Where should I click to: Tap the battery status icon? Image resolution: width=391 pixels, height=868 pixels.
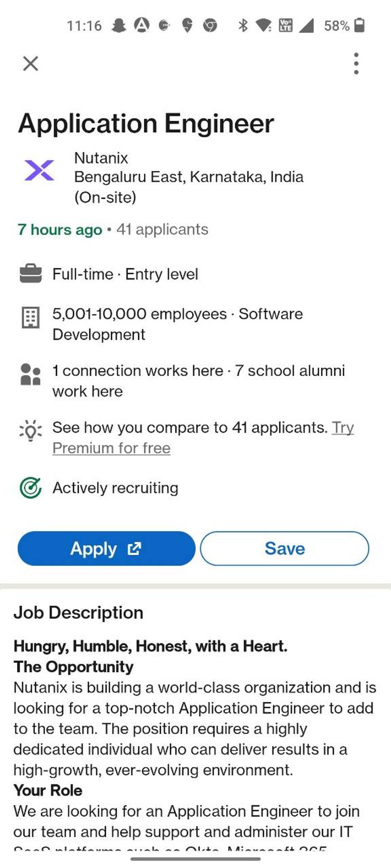[359, 25]
